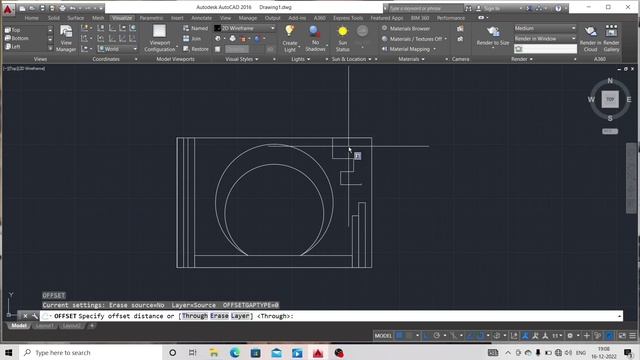The image size is (640, 360).
Task: Switch to the Surface ribbon tab
Action: (76, 18)
